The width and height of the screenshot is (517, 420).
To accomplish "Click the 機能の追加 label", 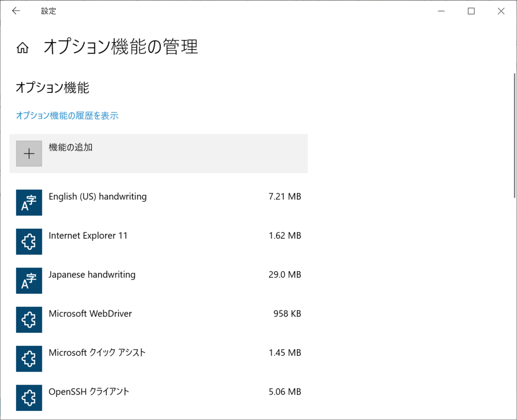I will click(x=71, y=147).
